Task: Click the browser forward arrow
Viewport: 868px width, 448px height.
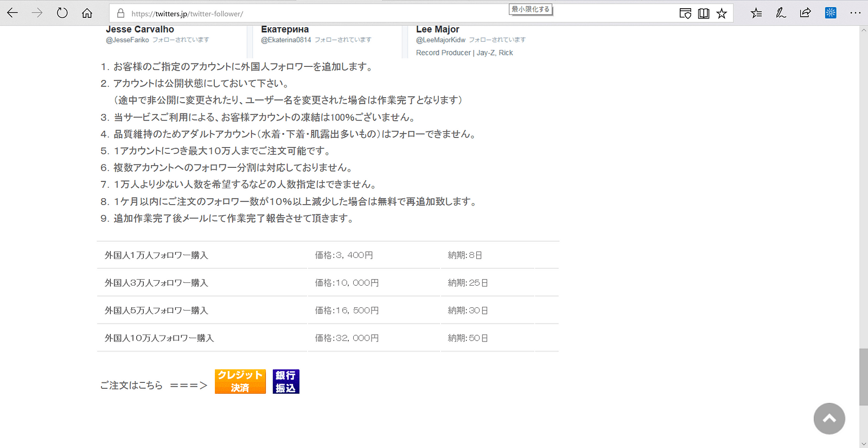Action: click(37, 13)
